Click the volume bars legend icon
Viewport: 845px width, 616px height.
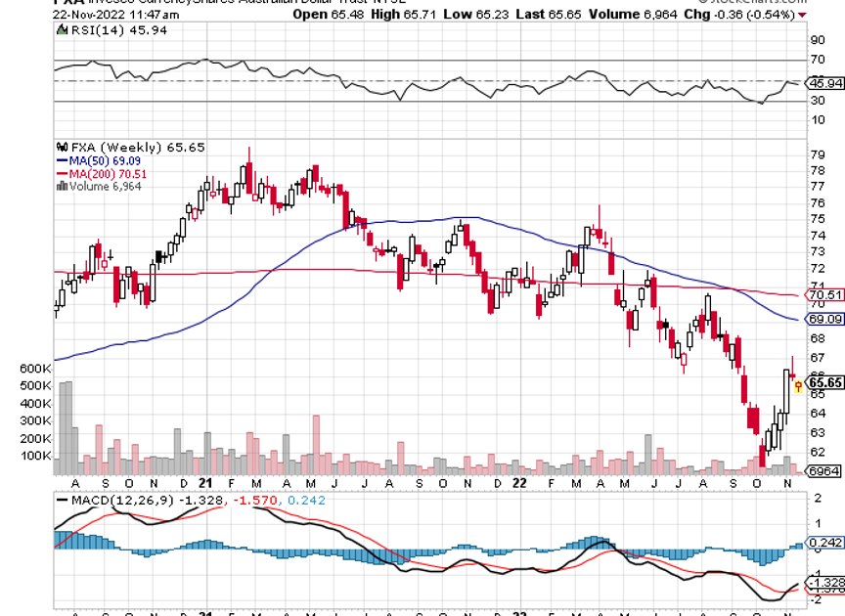click(63, 186)
